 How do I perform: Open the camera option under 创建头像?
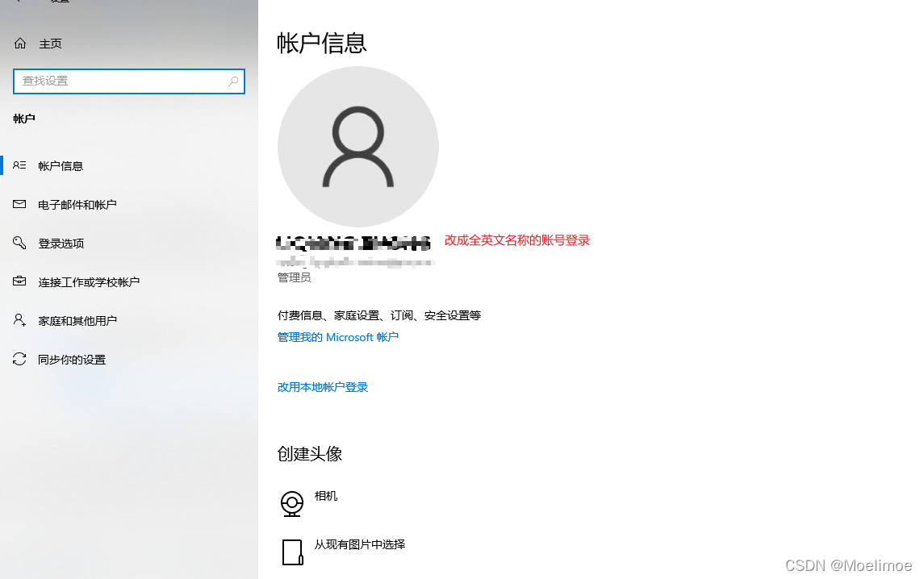pos(292,502)
